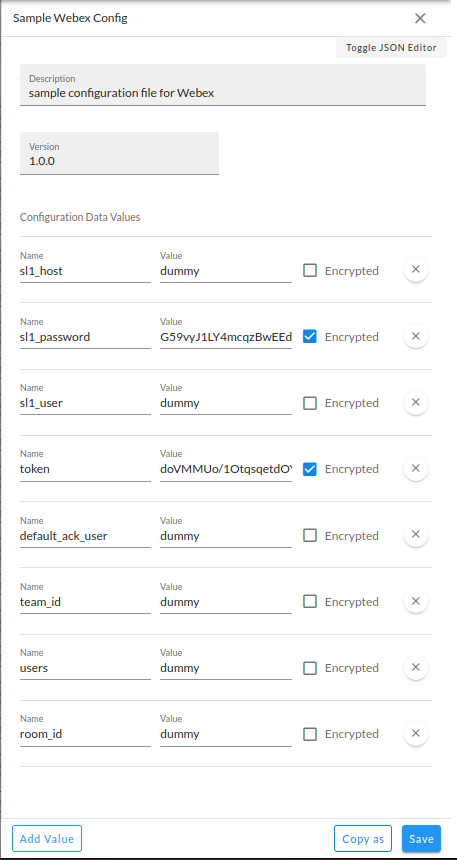Edit the Description text field
This screenshot has width=457, height=860.
pos(223,85)
